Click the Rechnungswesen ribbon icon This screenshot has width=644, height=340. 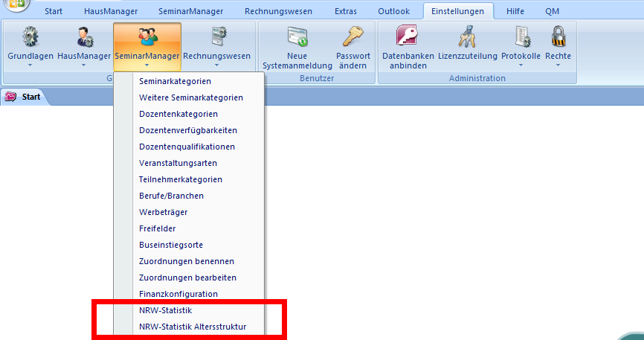point(216,36)
